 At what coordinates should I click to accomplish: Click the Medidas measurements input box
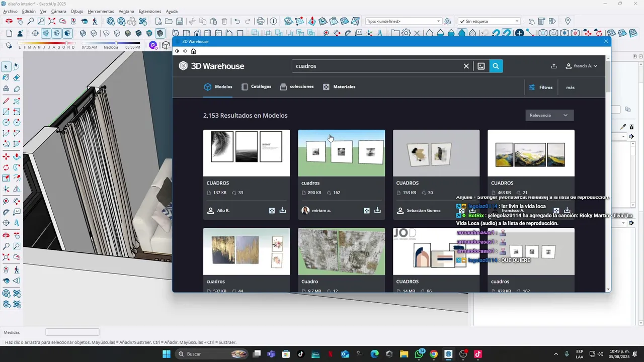coord(72,332)
